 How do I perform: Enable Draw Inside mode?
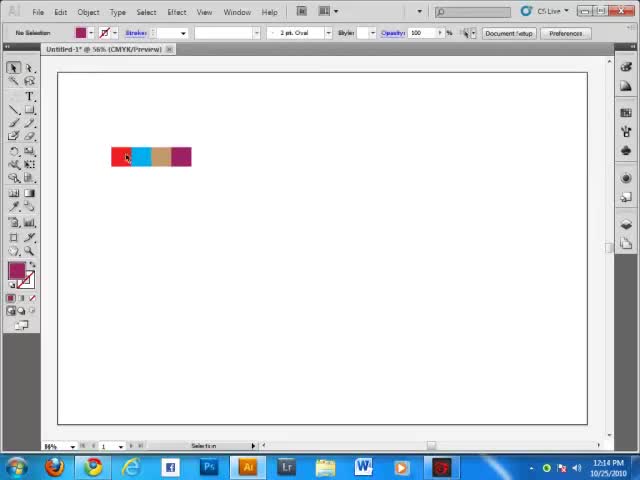pos(32,311)
